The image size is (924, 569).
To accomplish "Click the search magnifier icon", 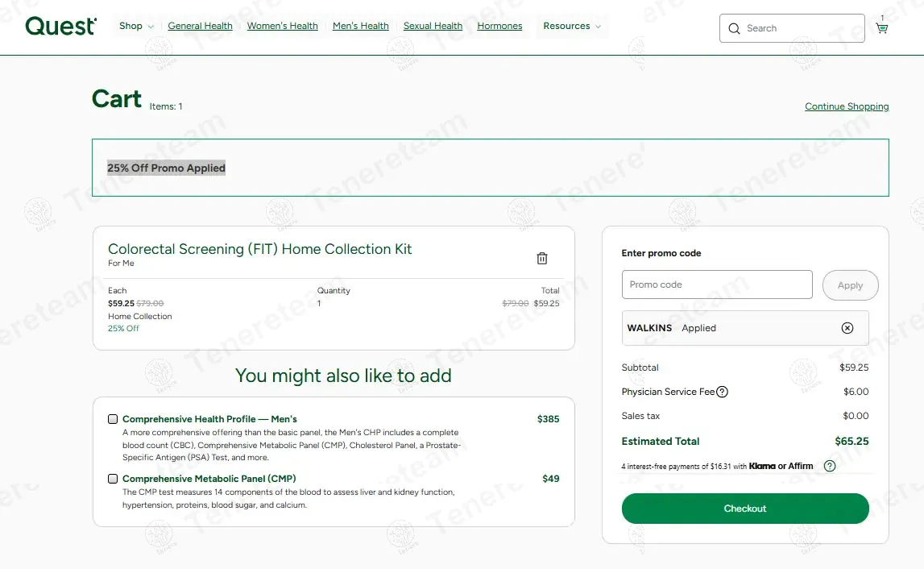I will 734,29.
